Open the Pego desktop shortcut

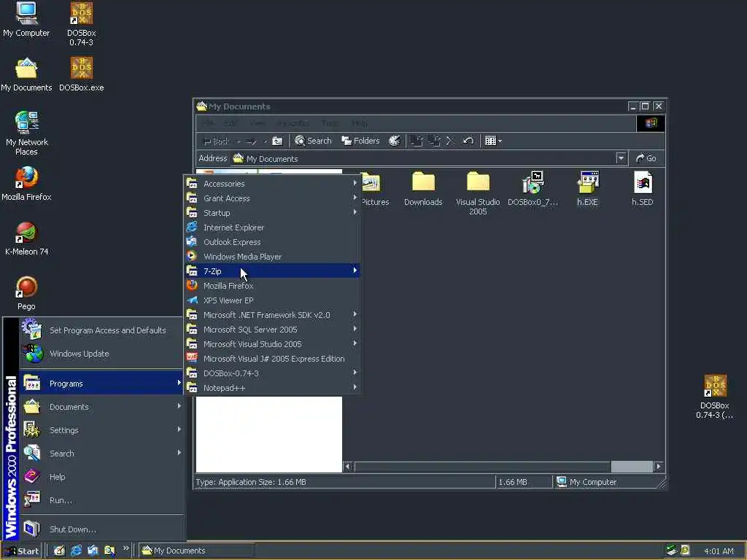pyautogui.click(x=26, y=293)
